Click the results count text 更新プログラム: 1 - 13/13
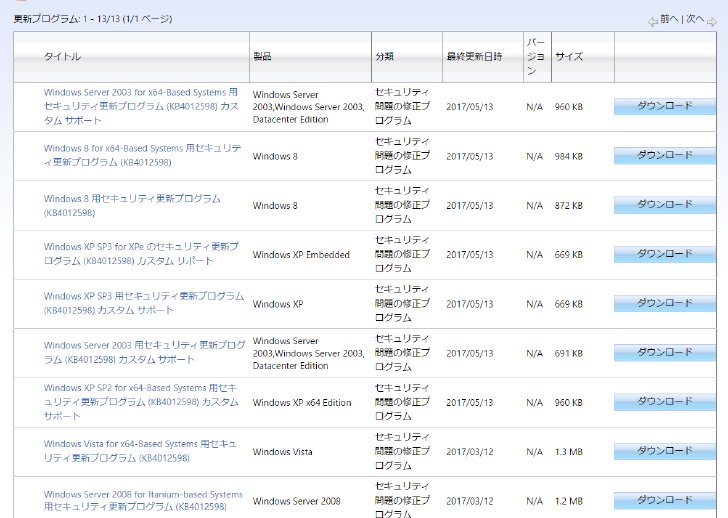 [93, 19]
